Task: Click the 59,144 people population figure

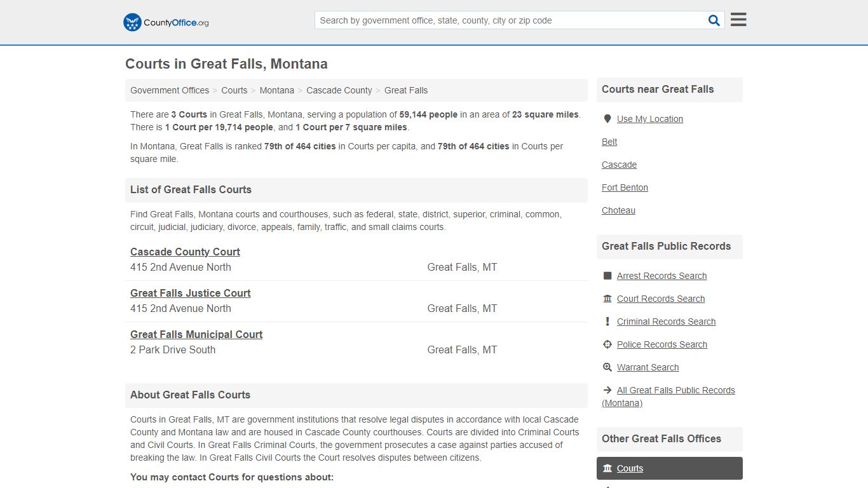Action: tap(428, 114)
